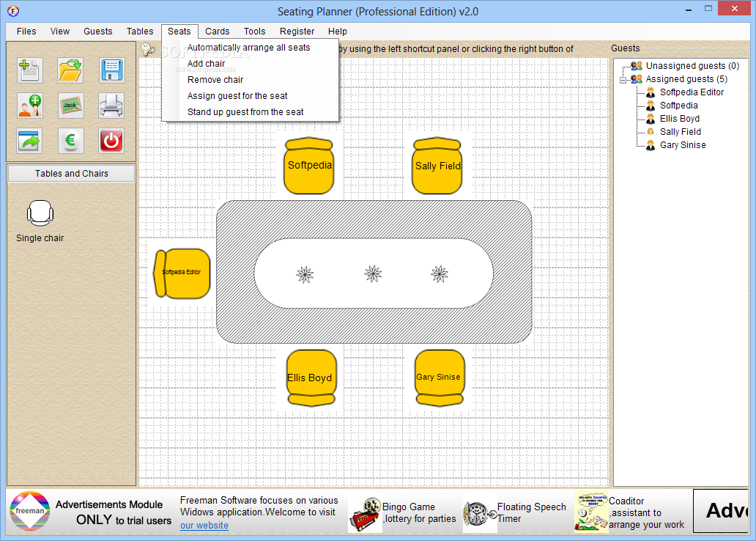The height and width of the screenshot is (541, 756).
Task: Maximize the Seating Planner window
Action: tap(708, 10)
